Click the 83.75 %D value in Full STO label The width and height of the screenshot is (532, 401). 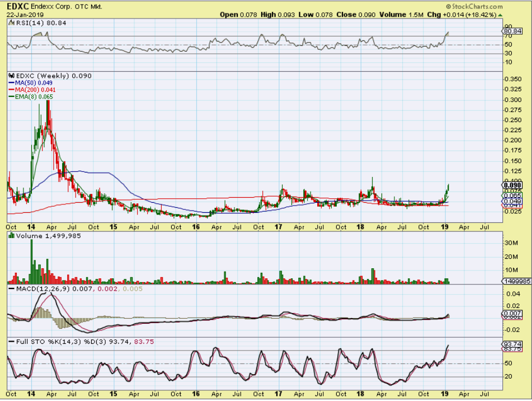click(x=144, y=342)
